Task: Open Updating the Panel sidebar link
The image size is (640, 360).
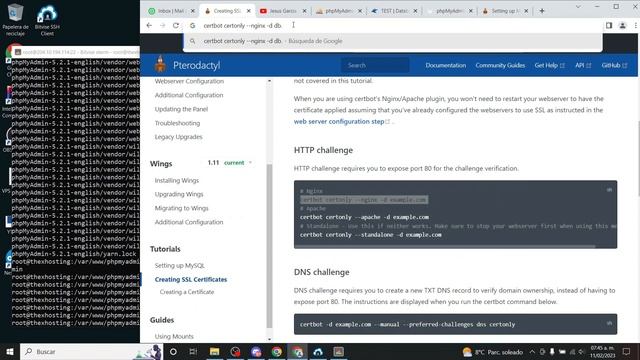Action: point(181,109)
